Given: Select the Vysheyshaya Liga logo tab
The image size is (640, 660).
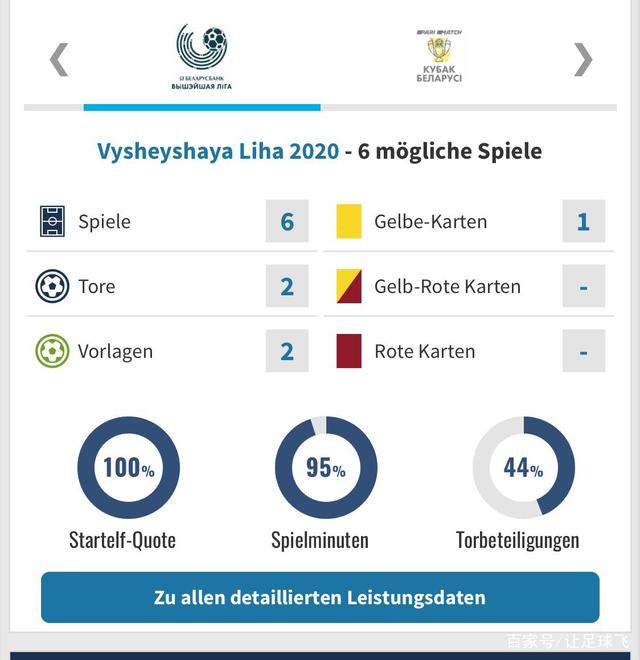Looking at the screenshot, I should tap(201, 57).
